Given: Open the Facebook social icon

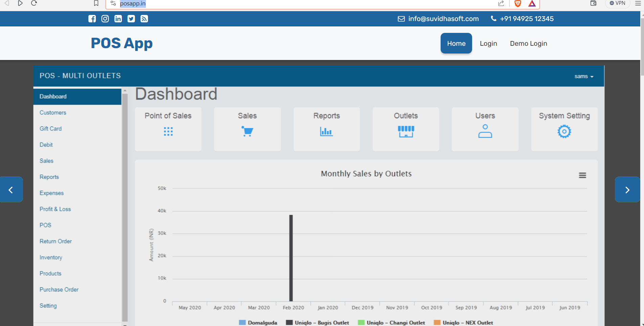Looking at the screenshot, I should (x=92, y=19).
